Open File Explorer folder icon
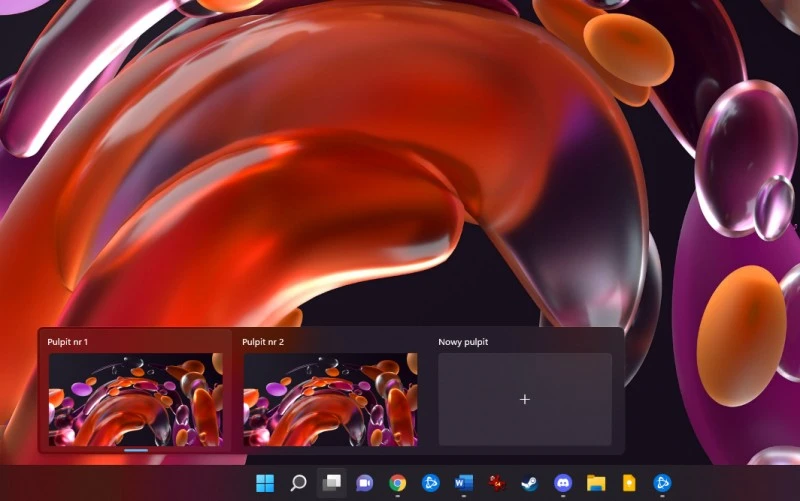 (596, 483)
